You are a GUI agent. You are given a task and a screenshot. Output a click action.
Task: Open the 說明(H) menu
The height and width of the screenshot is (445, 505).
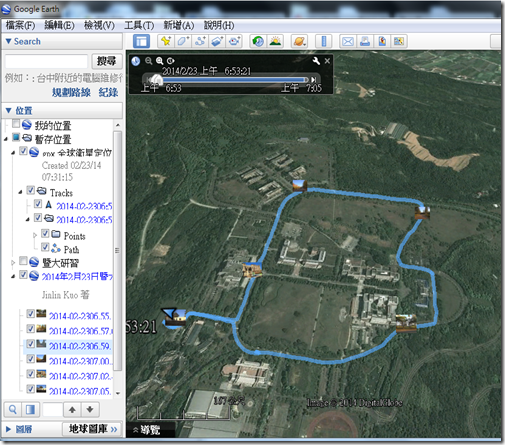219,25
